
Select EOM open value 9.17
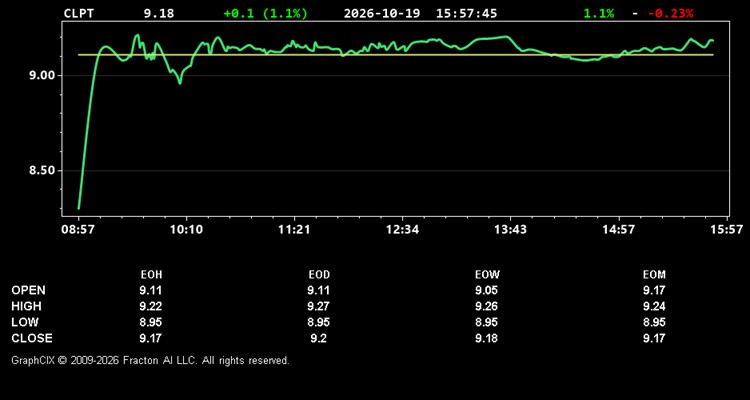tap(654, 290)
